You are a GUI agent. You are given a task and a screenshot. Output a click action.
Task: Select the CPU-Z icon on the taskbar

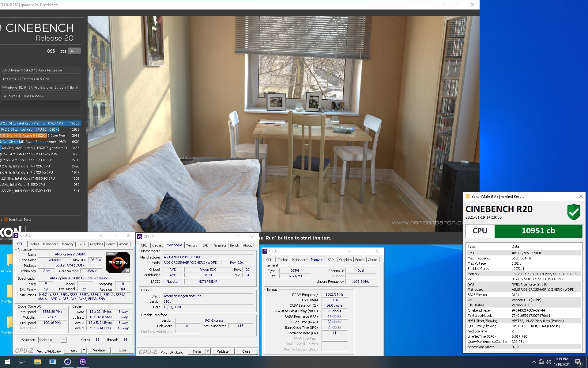pos(82,362)
